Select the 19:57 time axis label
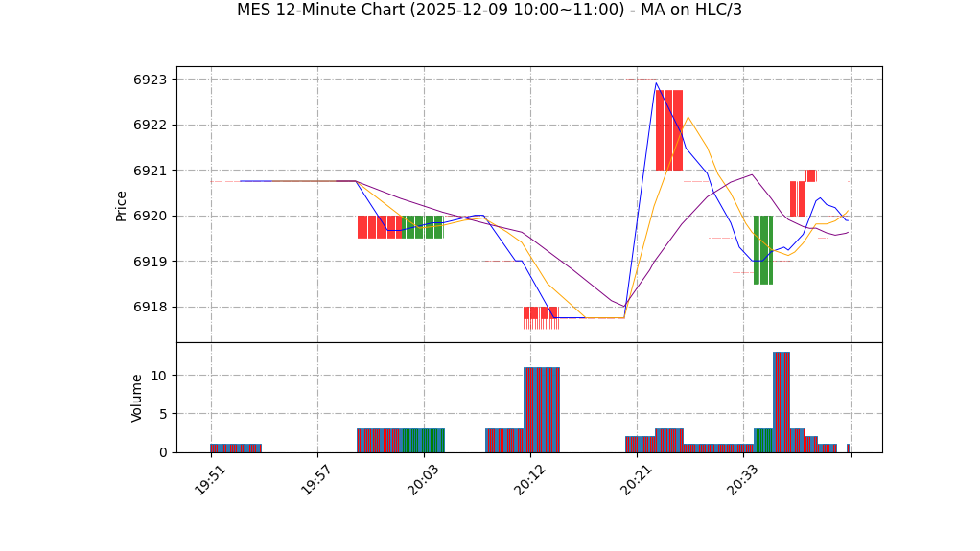Viewport: 980px width, 551px height. point(316,479)
